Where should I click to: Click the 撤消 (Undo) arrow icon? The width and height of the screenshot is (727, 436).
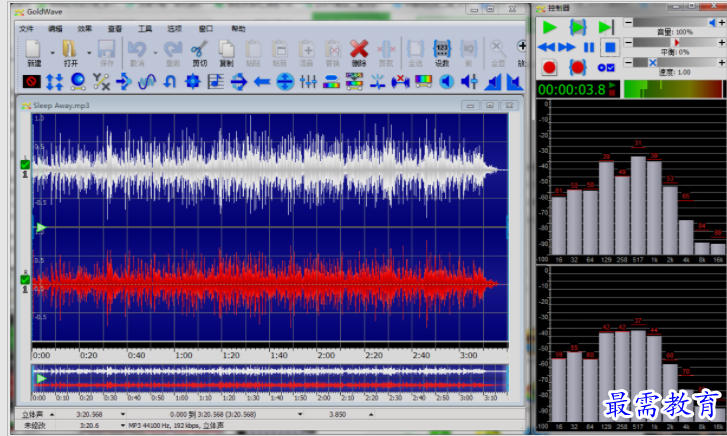coord(137,49)
